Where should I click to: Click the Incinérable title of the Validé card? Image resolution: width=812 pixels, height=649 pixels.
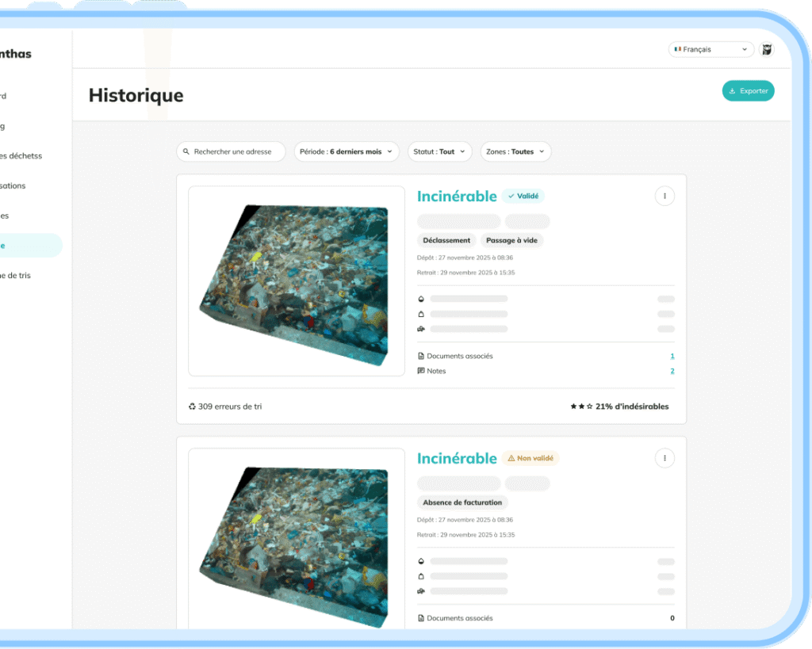(457, 197)
